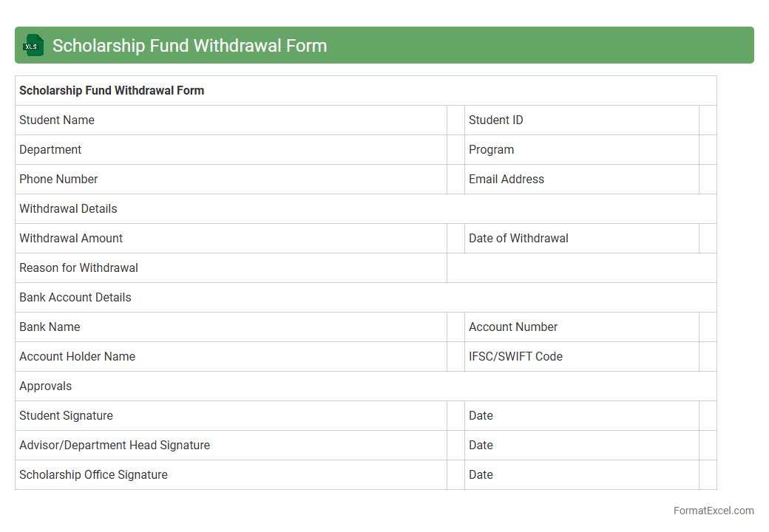Select the Withdrawal Details section header
Image resolution: width=769 pixels, height=532 pixels.
point(365,209)
